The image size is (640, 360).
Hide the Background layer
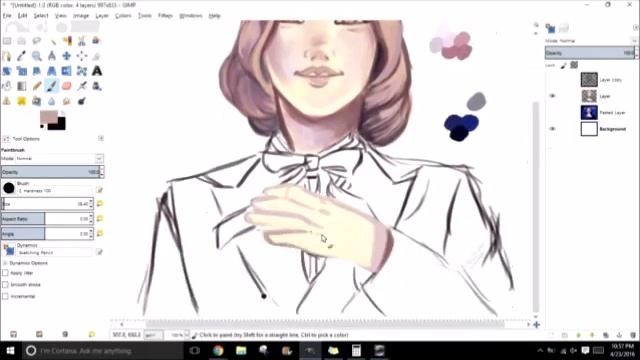(552, 129)
